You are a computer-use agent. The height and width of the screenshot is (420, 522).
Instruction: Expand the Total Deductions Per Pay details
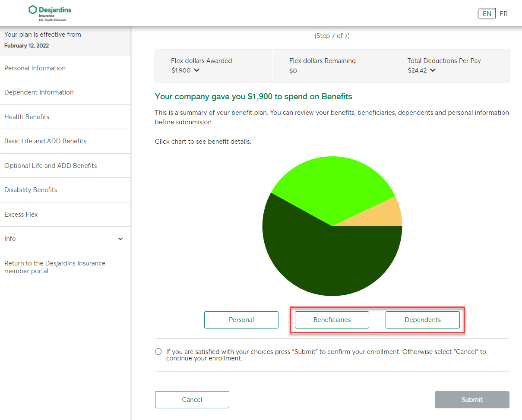click(x=433, y=70)
